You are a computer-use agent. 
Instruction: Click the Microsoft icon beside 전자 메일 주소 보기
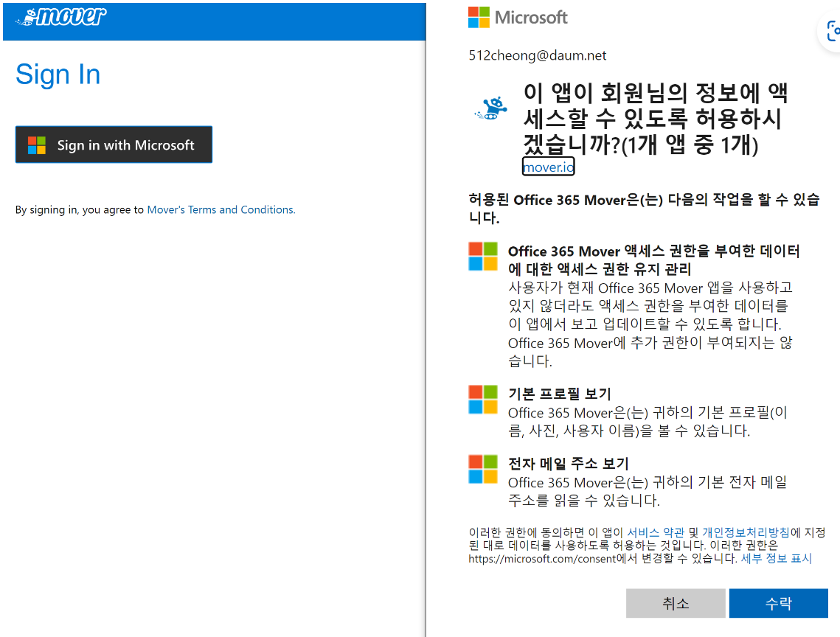click(x=482, y=467)
